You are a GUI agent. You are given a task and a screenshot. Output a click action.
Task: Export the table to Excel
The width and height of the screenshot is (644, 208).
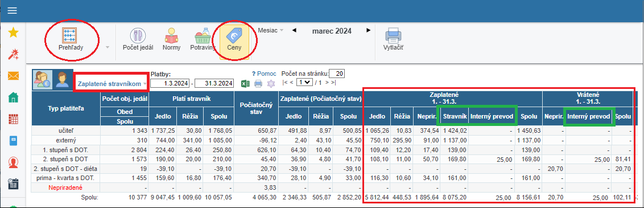245,84
